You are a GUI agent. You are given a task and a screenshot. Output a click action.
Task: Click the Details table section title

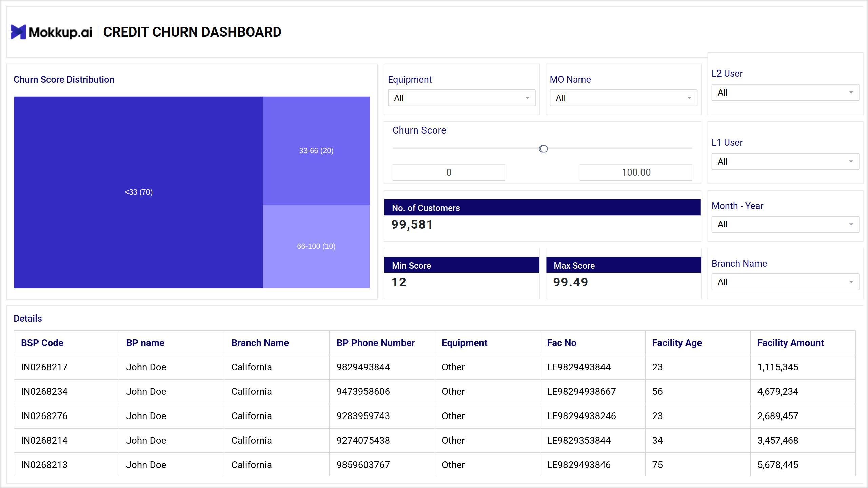(x=28, y=318)
